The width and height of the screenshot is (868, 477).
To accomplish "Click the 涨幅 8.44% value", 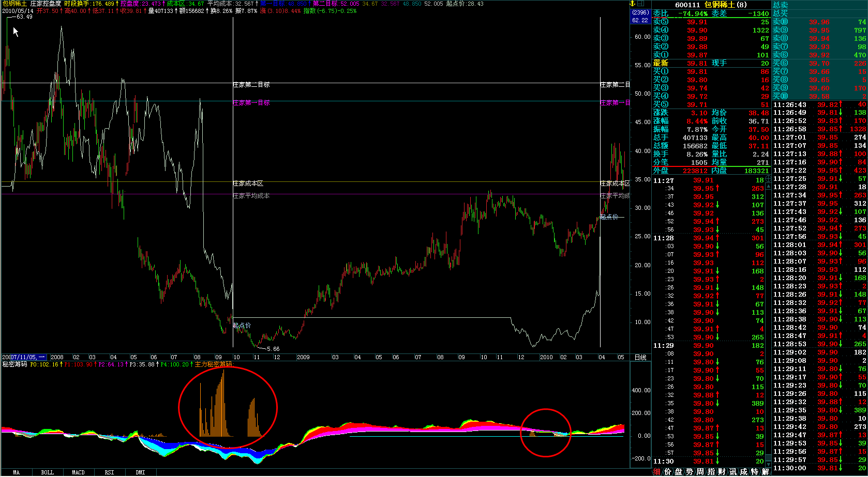I will coord(697,121).
